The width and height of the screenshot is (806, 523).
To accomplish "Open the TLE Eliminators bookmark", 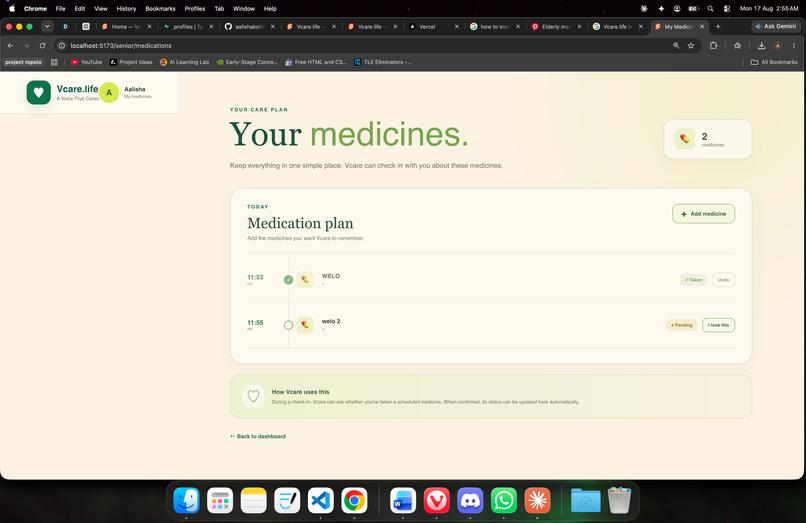I will pos(383,62).
